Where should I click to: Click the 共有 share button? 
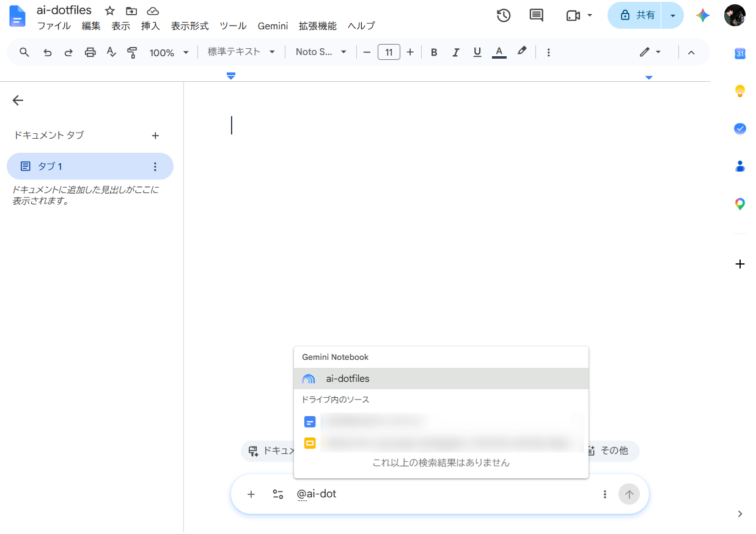point(635,15)
